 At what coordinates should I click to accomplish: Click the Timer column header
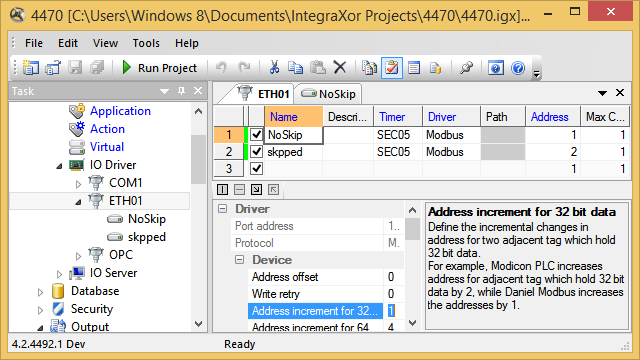(x=398, y=117)
